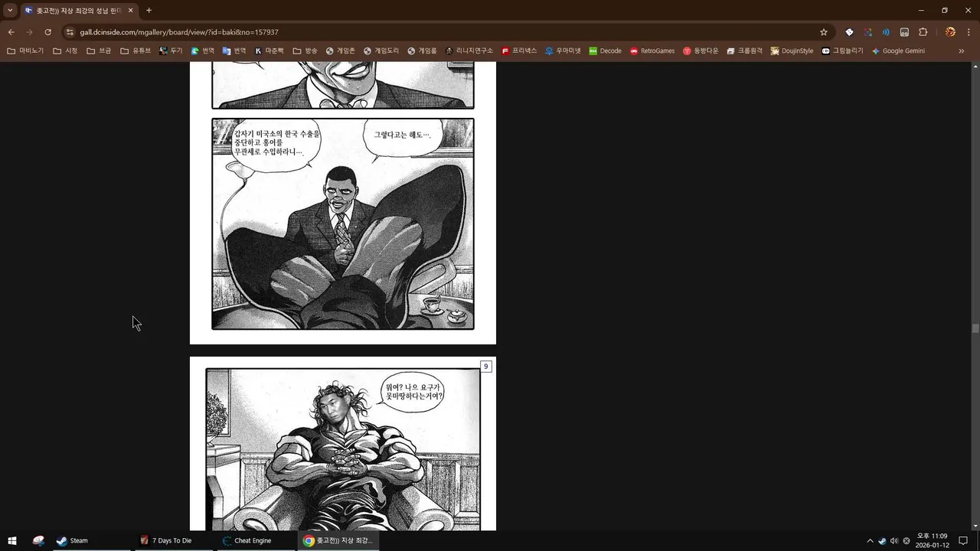Open a new browser tab
980x551 pixels.
149,11
